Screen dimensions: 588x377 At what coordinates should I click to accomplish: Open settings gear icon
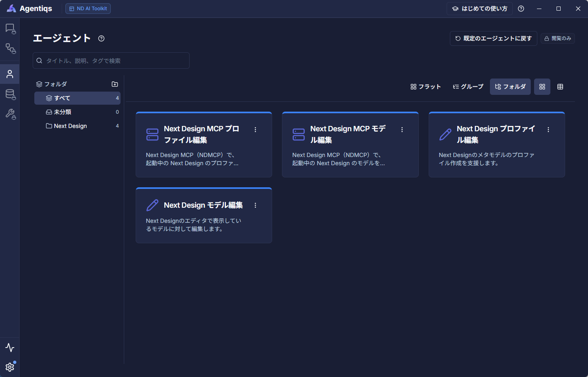pos(10,367)
